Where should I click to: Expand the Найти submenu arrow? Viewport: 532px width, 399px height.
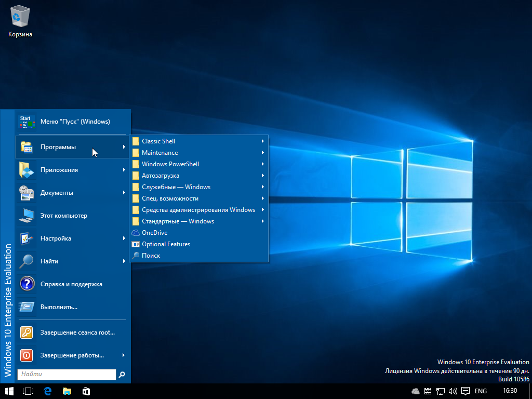(x=124, y=261)
